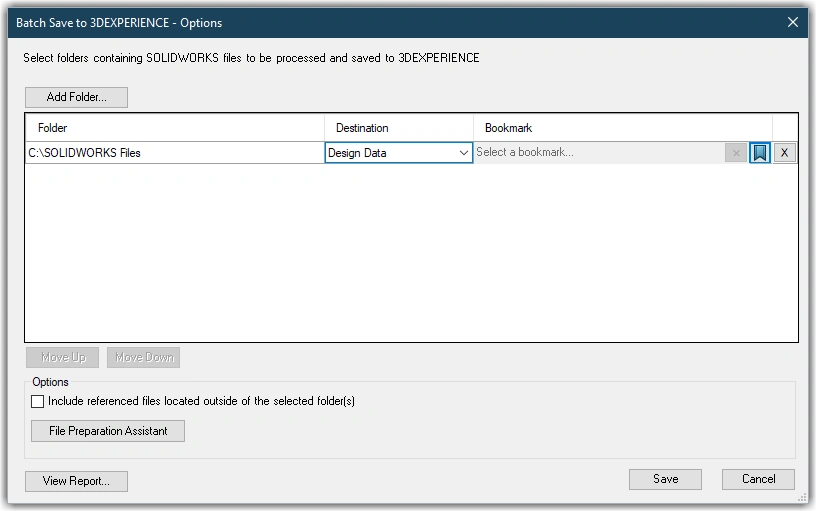Click the clear bookmark small x icon

pyautogui.click(x=736, y=153)
